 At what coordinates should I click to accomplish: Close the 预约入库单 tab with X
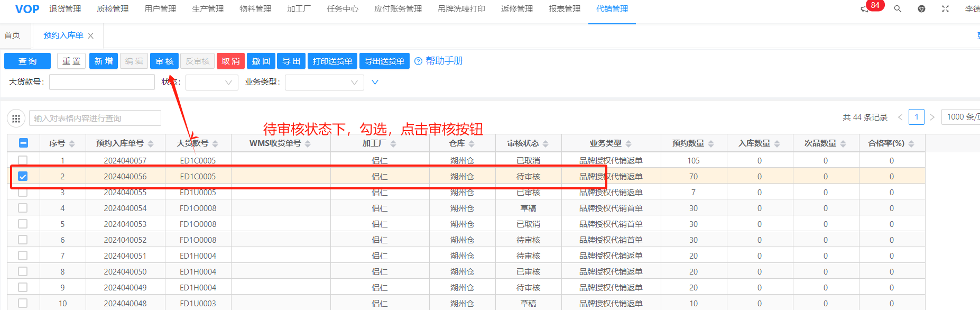pyautogui.click(x=91, y=36)
